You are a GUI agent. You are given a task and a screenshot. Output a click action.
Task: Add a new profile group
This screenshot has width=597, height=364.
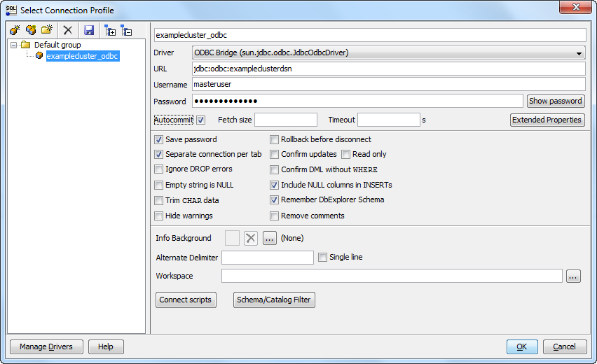(47, 30)
